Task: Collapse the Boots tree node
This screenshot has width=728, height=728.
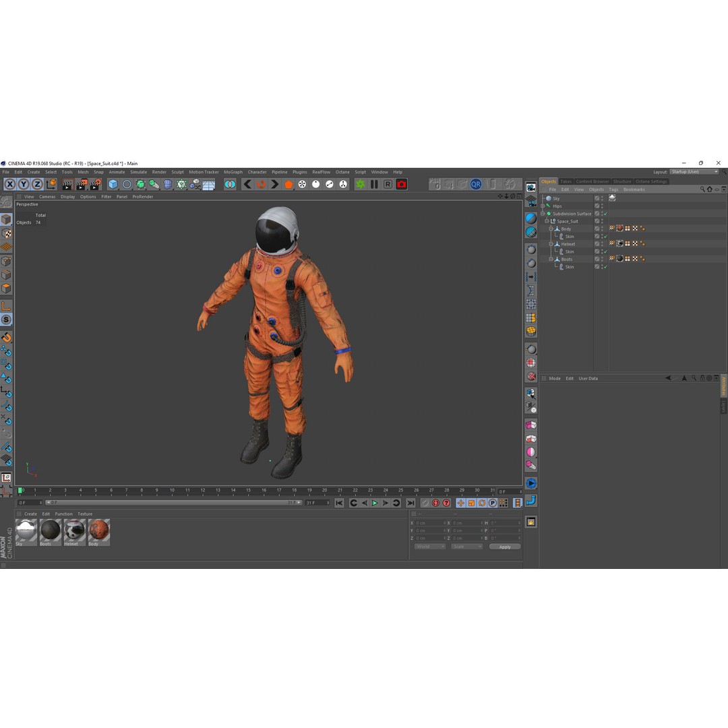Action: (551, 260)
